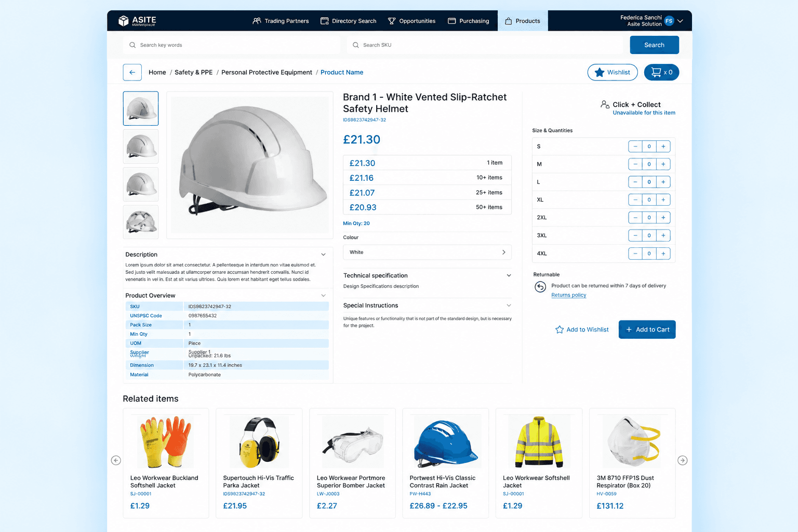Click the Add to Cart button
The width and height of the screenshot is (798, 532).
[647, 329]
